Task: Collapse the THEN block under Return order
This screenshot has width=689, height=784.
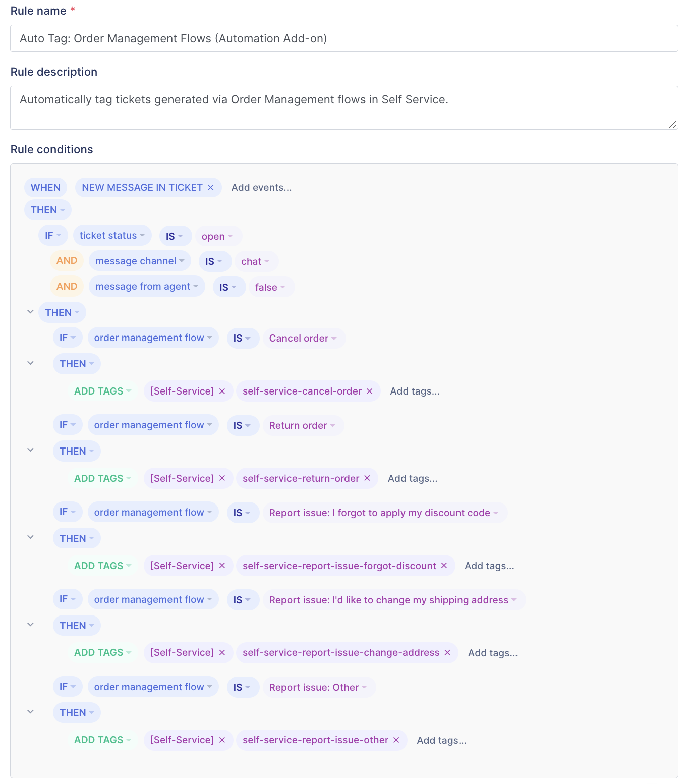Action: point(31,450)
